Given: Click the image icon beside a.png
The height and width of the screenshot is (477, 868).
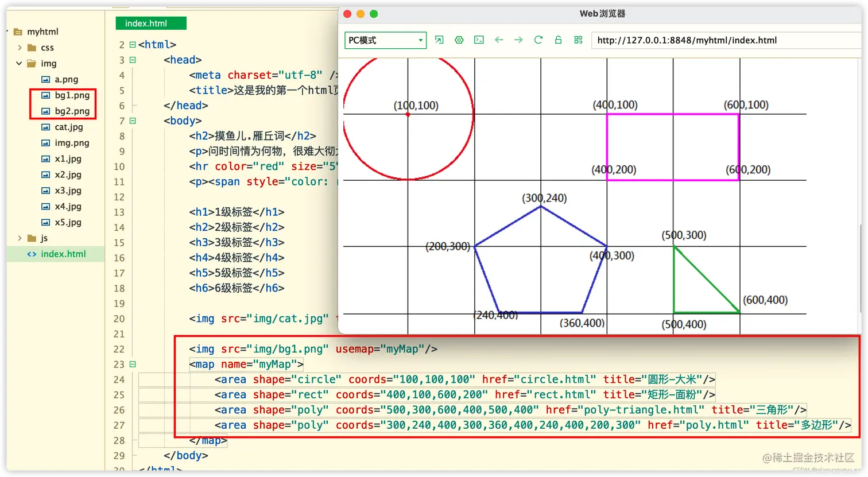Looking at the screenshot, I should click(46, 79).
